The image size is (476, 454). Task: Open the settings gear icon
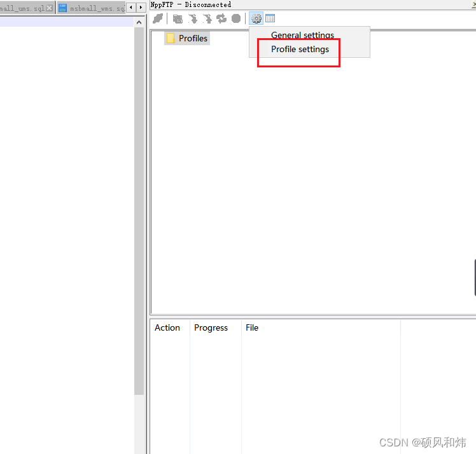pos(256,18)
